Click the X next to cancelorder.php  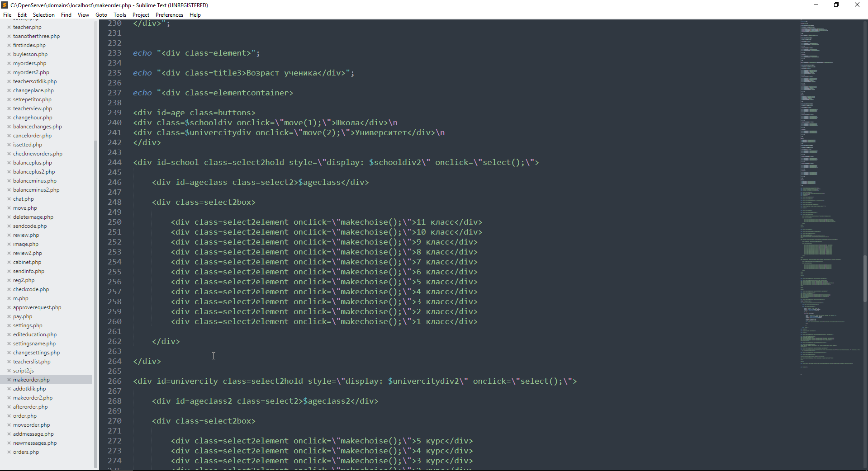pyautogui.click(x=9, y=136)
